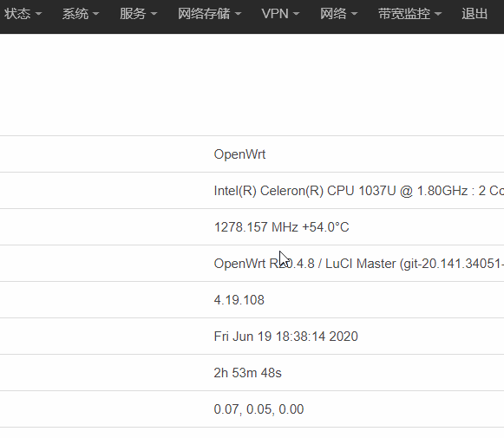This screenshot has width=504, height=438.
Task: Open the 系统 menu
Action: [81, 14]
